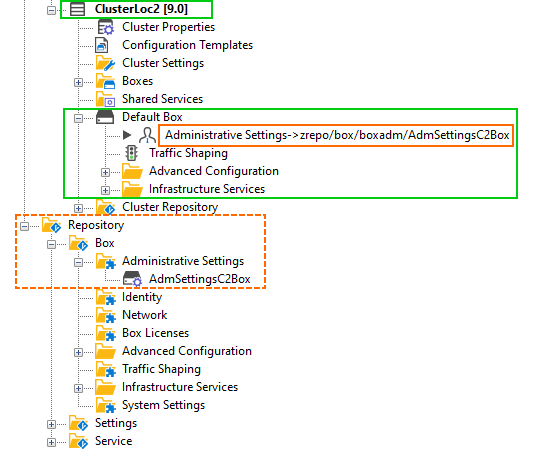Image resolution: width=540 pixels, height=455 pixels.
Task: Select the ClusterLoc2 [9.0] label
Action: [141, 9]
